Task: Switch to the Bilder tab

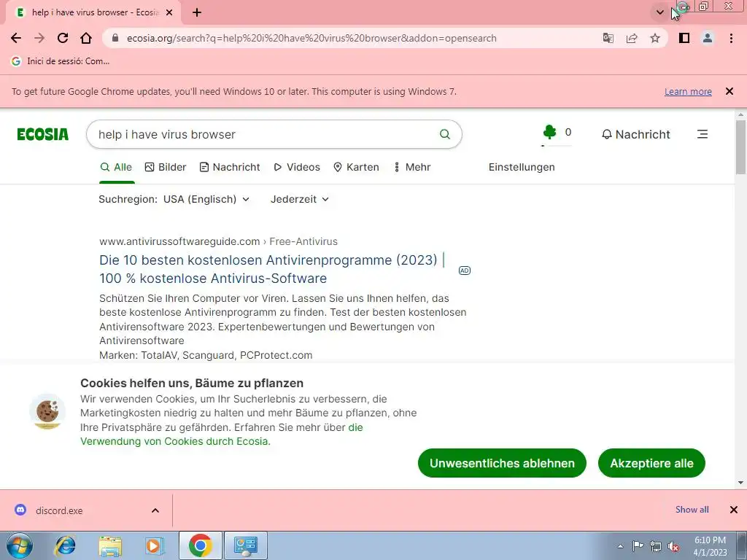Action: tap(166, 167)
